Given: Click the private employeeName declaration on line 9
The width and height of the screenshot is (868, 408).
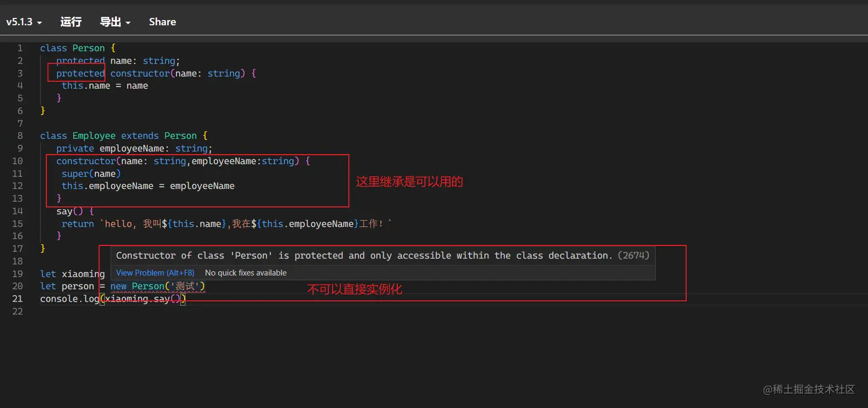Looking at the screenshot, I should [134, 148].
